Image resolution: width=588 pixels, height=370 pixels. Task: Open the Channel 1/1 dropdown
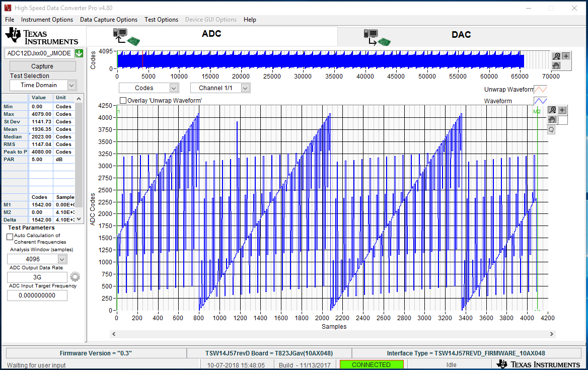pos(245,88)
